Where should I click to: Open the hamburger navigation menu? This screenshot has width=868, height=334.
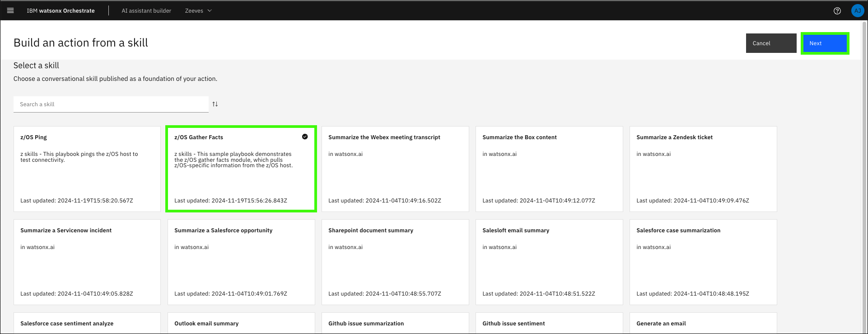coord(10,10)
